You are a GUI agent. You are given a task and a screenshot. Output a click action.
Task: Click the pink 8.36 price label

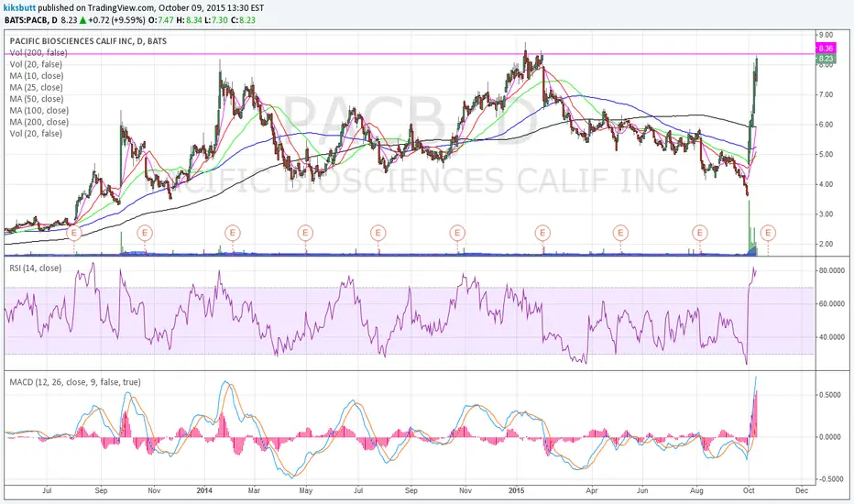825,49
